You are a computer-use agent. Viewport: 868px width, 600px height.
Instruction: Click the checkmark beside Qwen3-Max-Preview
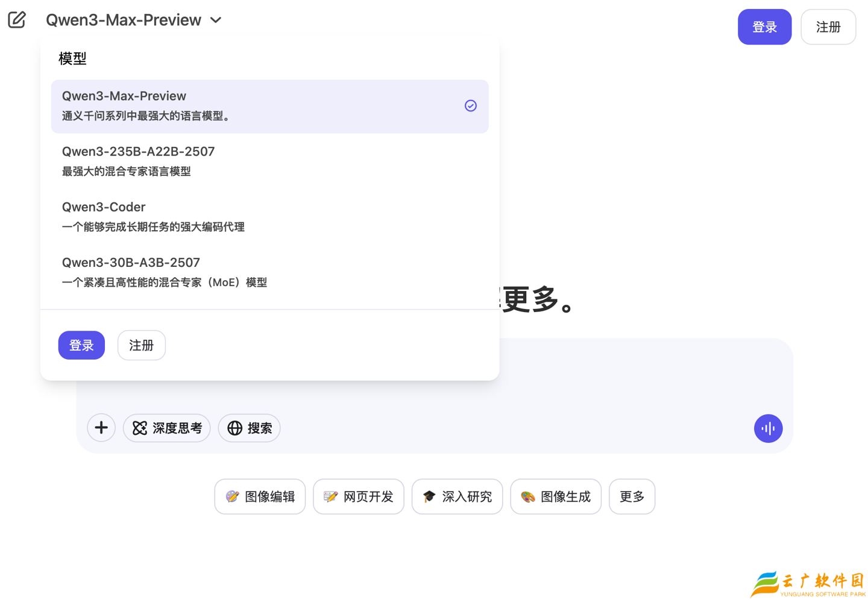[471, 106]
